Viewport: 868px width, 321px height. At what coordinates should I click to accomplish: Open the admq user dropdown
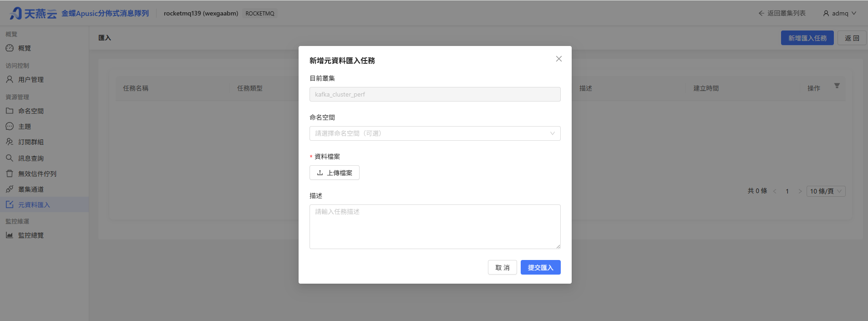pos(840,13)
